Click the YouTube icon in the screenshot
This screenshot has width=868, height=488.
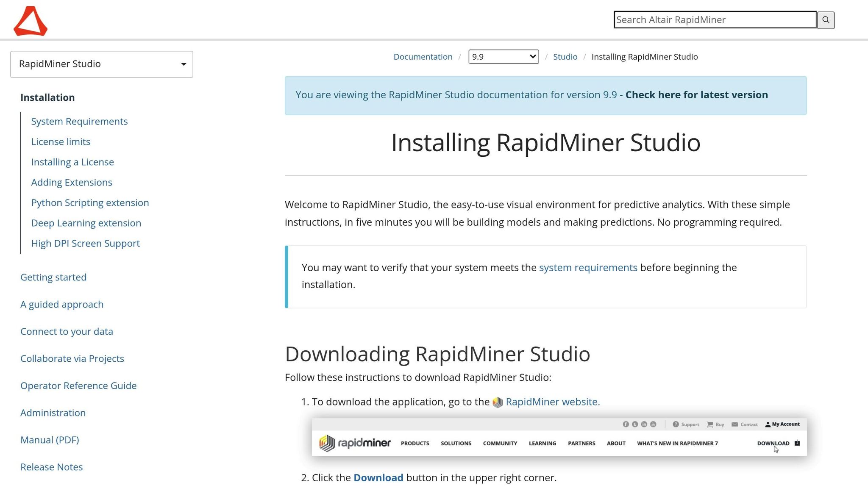pos(653,424)
